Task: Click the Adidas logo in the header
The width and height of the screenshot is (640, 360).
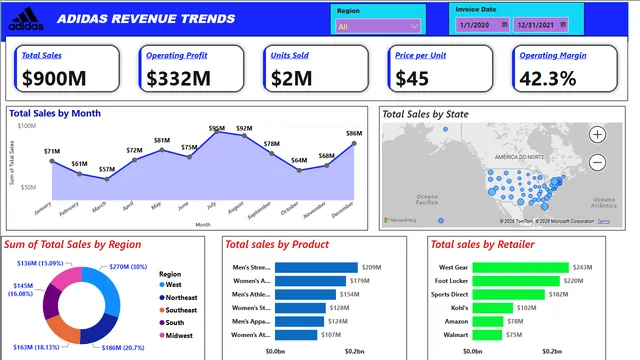Action: 26,19
